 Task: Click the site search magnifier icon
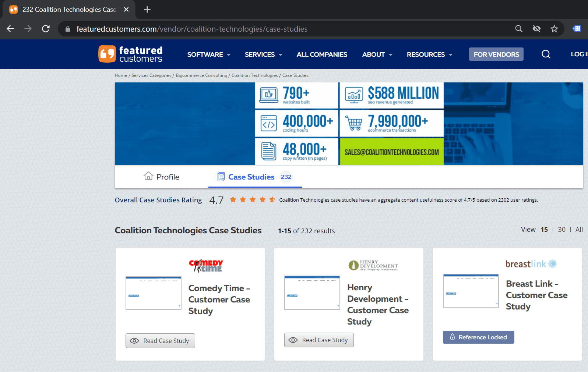[x=546, y=54]
